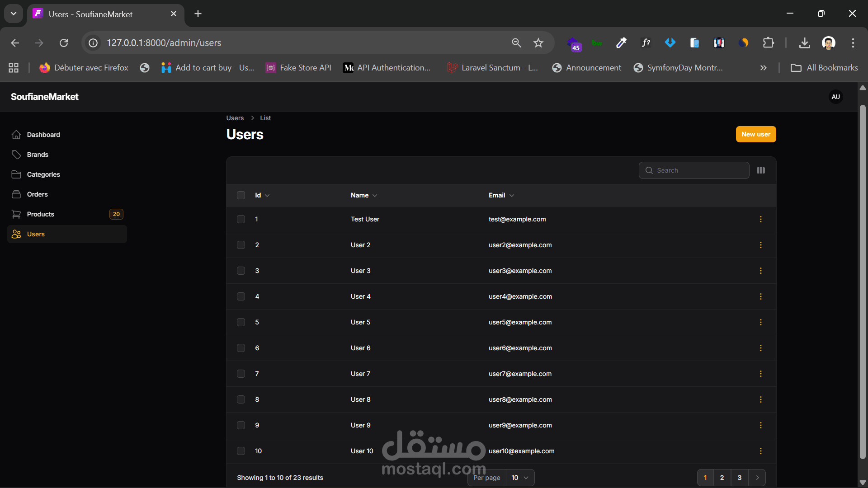Viewport: 868px width, 488px height.
Task: Click into the users Search field
Action: pyautogui.click(x=698, y=170)
